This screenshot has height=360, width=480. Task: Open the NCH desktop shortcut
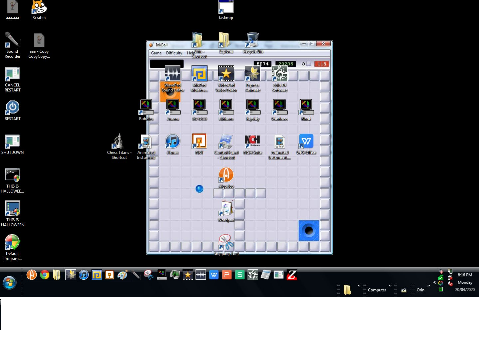click(253, 144)
